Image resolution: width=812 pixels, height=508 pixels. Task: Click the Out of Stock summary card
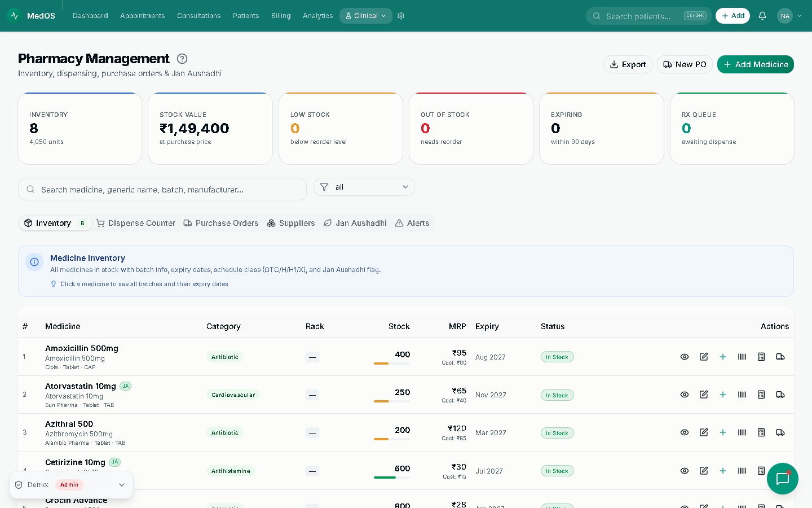[x=471, y=129]
